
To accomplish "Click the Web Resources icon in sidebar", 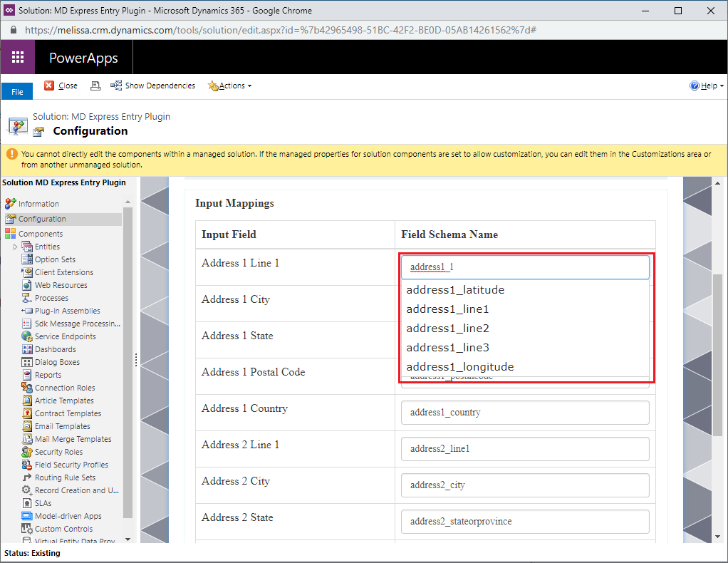I will pos(27,285).
